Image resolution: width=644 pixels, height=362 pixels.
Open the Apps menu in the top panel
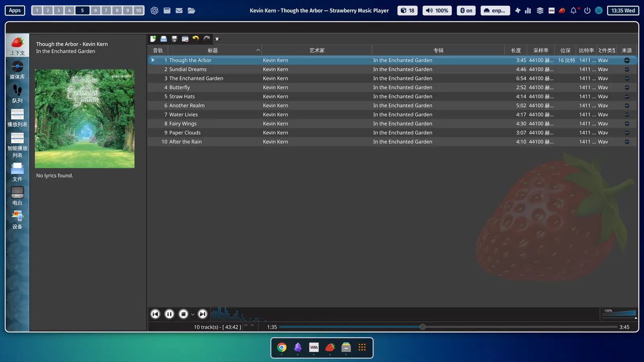pos(15,10)
